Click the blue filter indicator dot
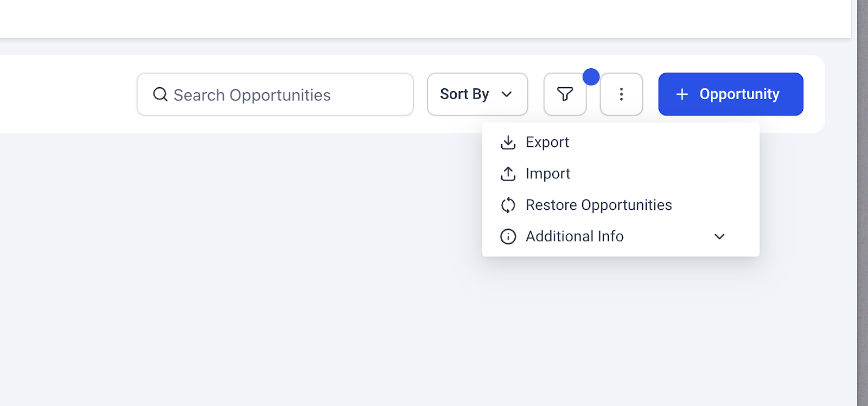This screenshot has width=868, height=406. (591, 77)
